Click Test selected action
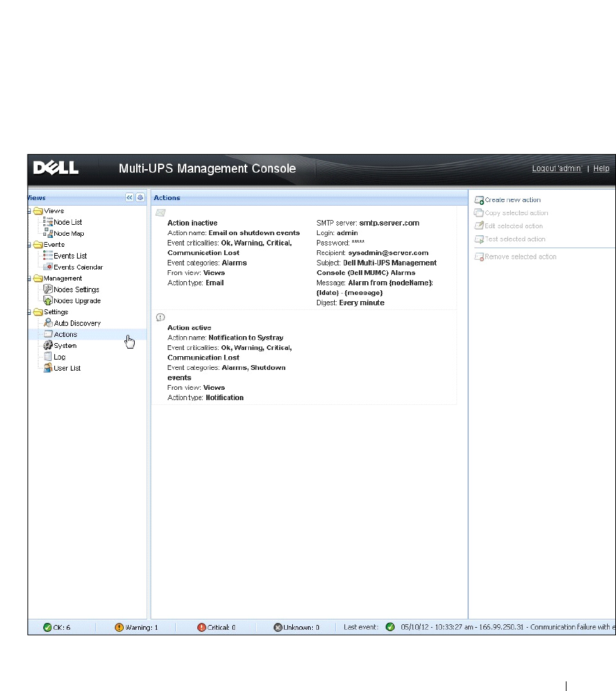Viewport: 616px width, 691px height. click(x=515, y=239)
